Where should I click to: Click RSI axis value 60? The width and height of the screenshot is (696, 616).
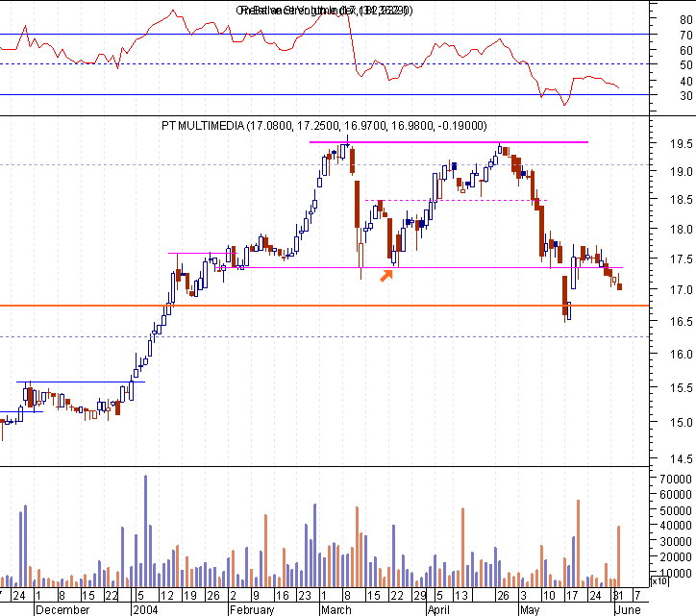point(685,51)
